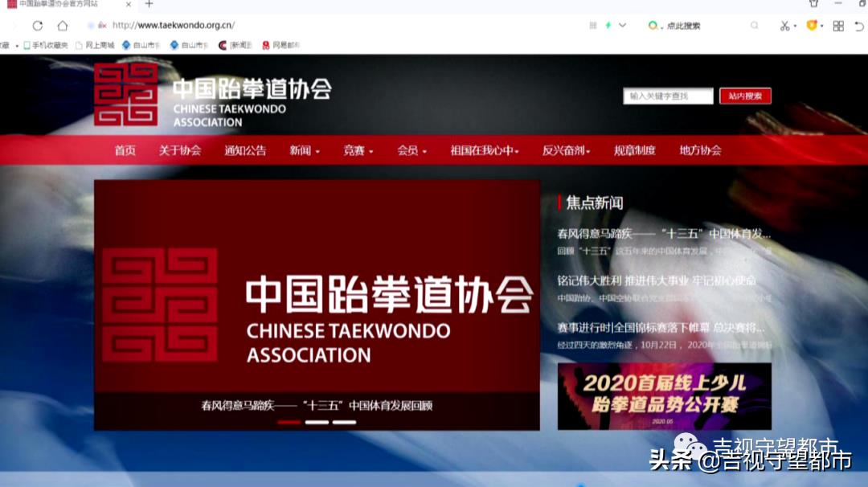Screen dimensions: 868x487
Task: Open the 地方协会 menu item
Action: (700, 150)
